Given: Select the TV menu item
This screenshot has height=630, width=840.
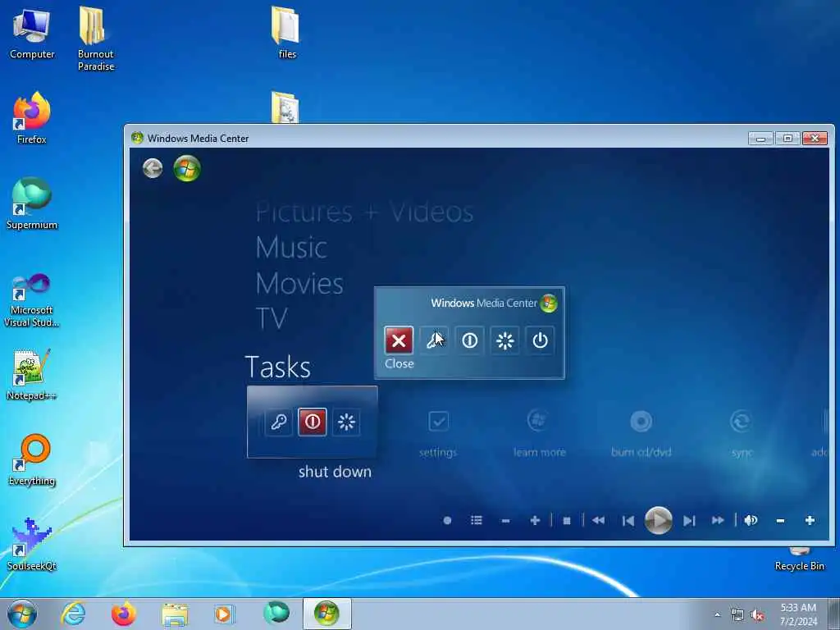Looking at the screenshot, I should click(x=272, y=318).
